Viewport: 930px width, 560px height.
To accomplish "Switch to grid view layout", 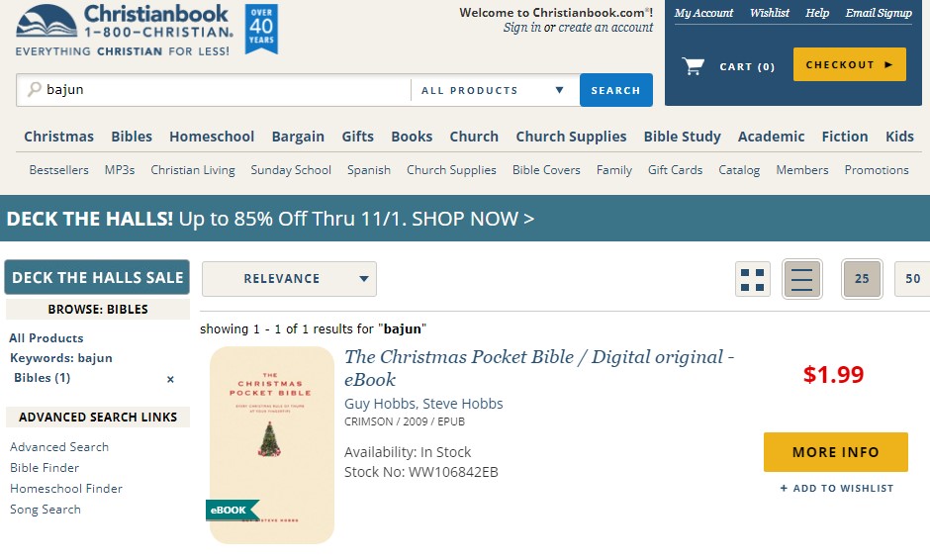I will point(753,280).
